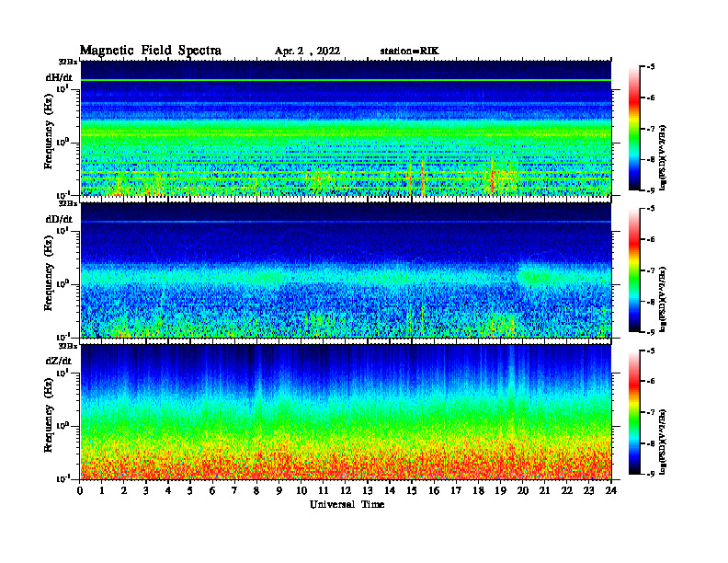
Task: Click the "Universal Time" axis label
Action: (x=347, y=504)
